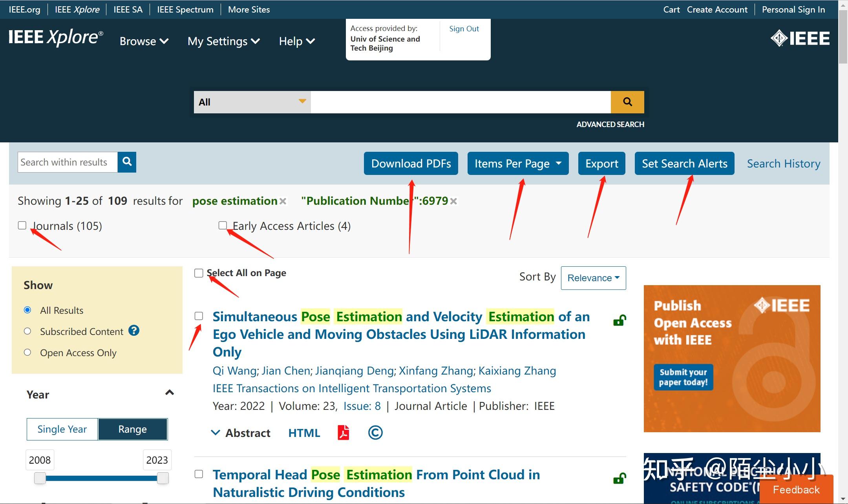This screenshot has height=504, width=848.
Task: Tick the Select All on Page checkbox
Action: coord(199,273)
